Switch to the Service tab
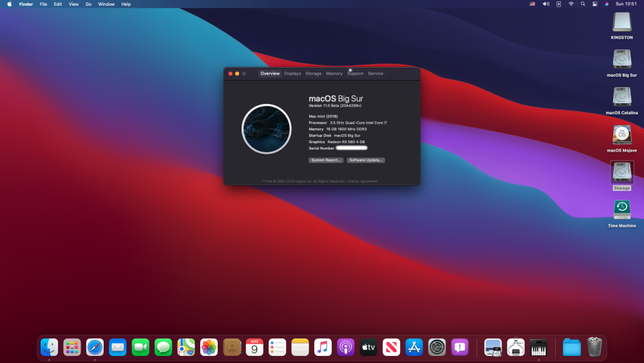This screenshot has width=644, height=363. pos(375,74)
